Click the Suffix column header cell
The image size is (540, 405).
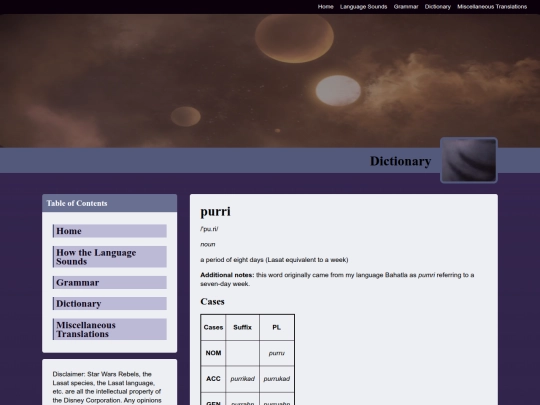tap(242, 328)
